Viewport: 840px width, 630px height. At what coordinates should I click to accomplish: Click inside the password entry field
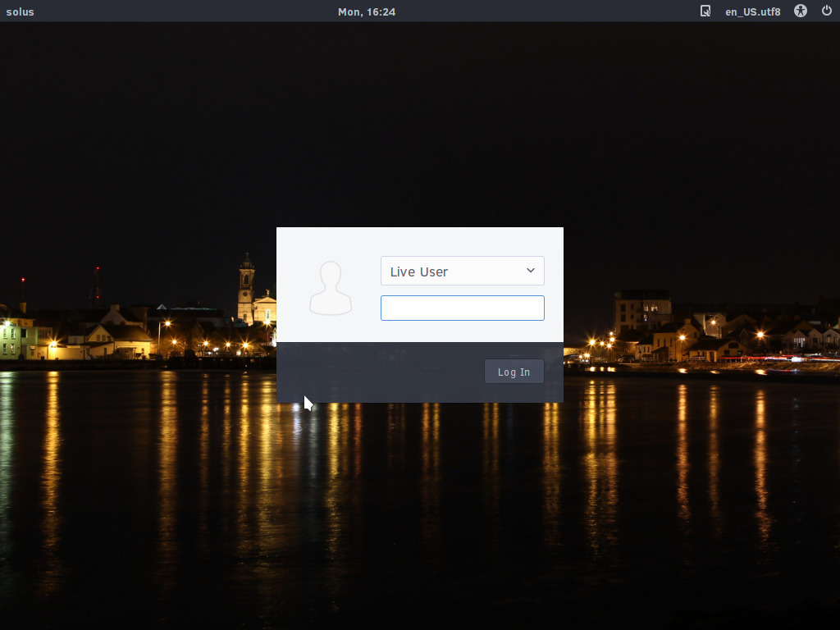[x=462, y=308]
